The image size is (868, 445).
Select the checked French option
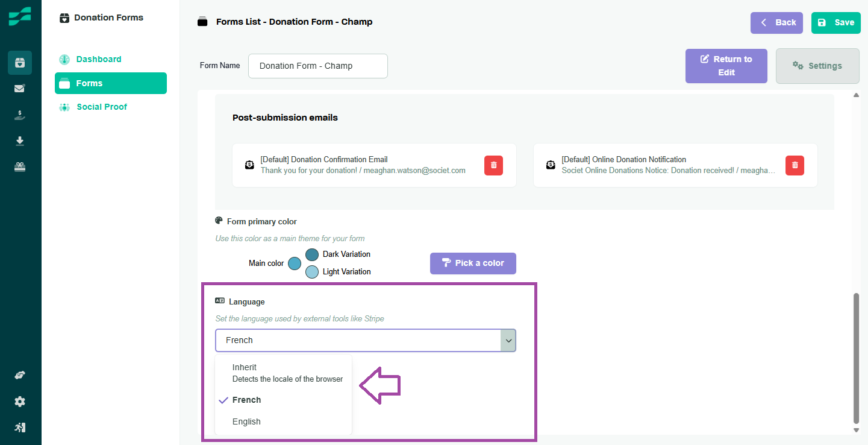click(246, 400)
